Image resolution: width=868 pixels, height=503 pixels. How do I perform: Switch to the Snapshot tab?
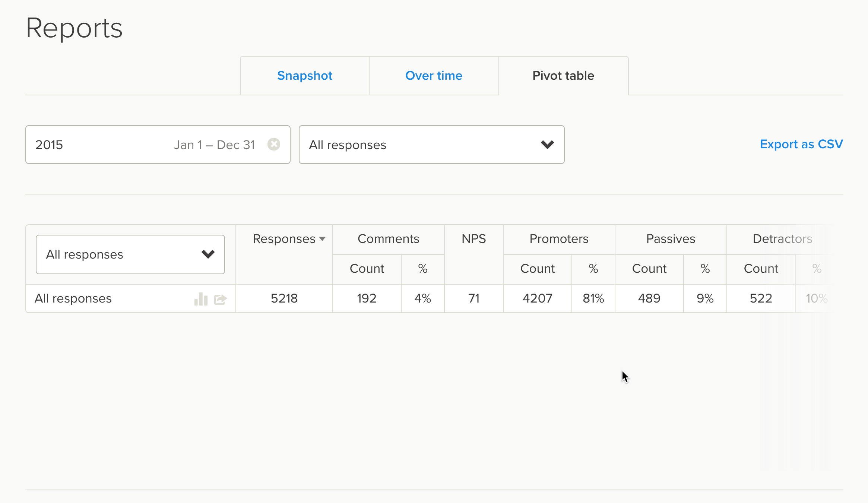point(304,76)
